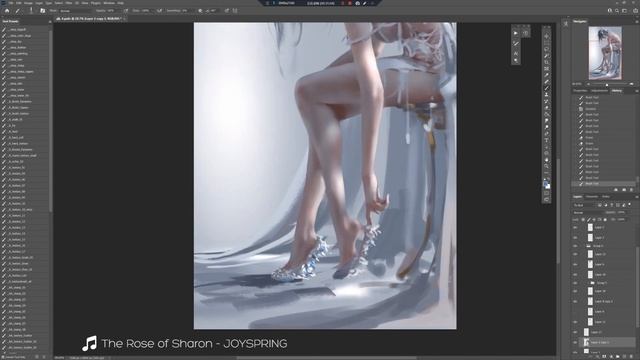Toggle pressure for size in options bar
The image size is (640, 360).
point(227,11)
